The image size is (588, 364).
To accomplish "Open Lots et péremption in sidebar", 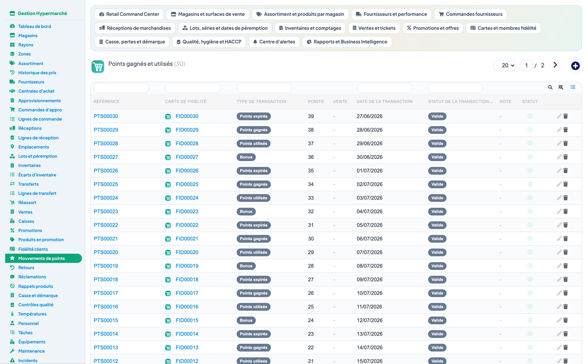I will [37, 156].
